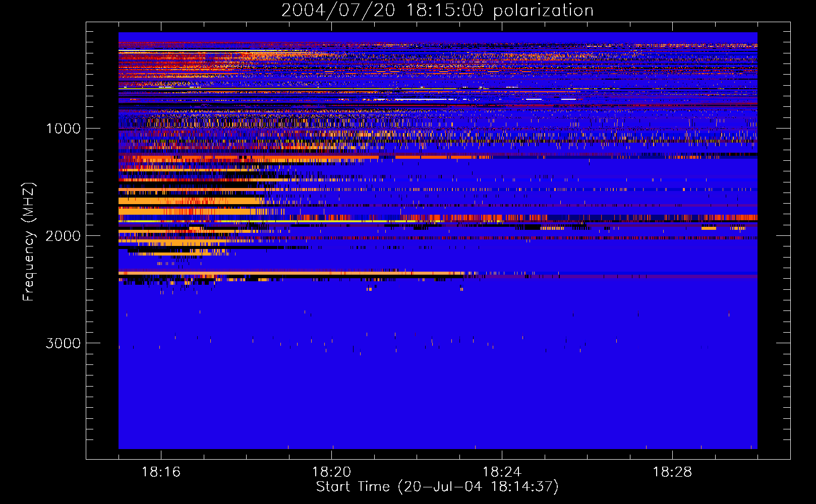This screenshot has height=504, width=816.
Task: Click the "Start Time (20-Jul-04 18:14:37)" axis label
Action: point(437,487)
